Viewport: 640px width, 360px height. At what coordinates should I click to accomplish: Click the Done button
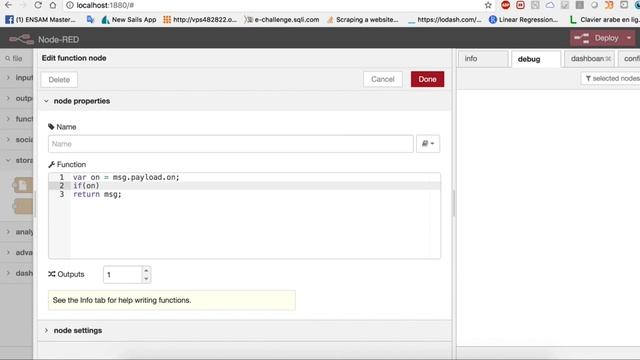tap(427, 79)
